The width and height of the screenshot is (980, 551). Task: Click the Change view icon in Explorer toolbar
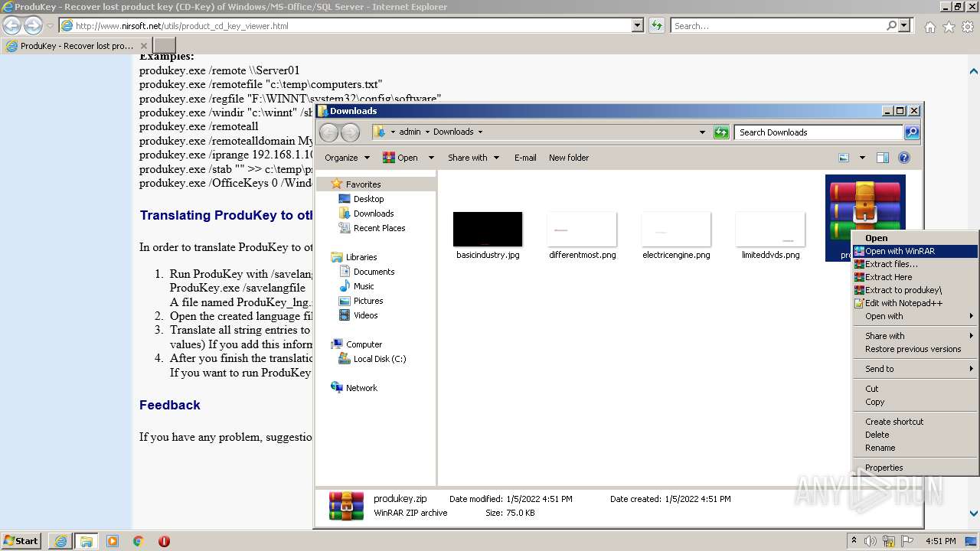pyautogui.click(x=844, y=158)
